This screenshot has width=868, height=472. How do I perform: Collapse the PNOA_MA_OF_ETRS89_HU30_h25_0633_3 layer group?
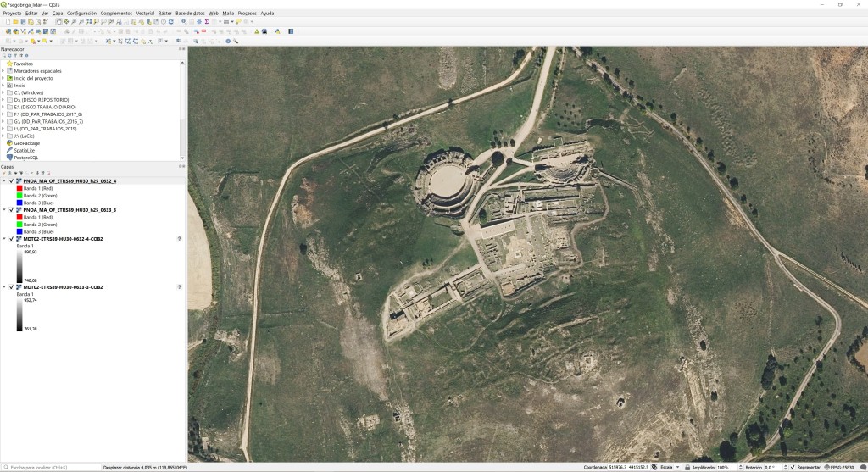pos(4,210)
